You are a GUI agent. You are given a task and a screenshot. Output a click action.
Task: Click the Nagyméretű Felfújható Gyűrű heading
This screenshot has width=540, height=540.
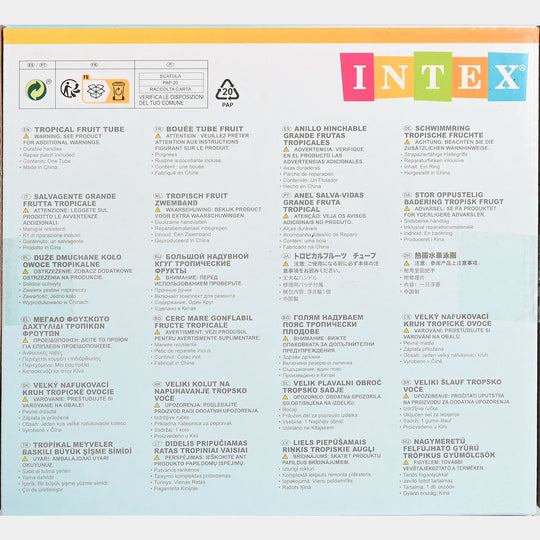point(449,448)
